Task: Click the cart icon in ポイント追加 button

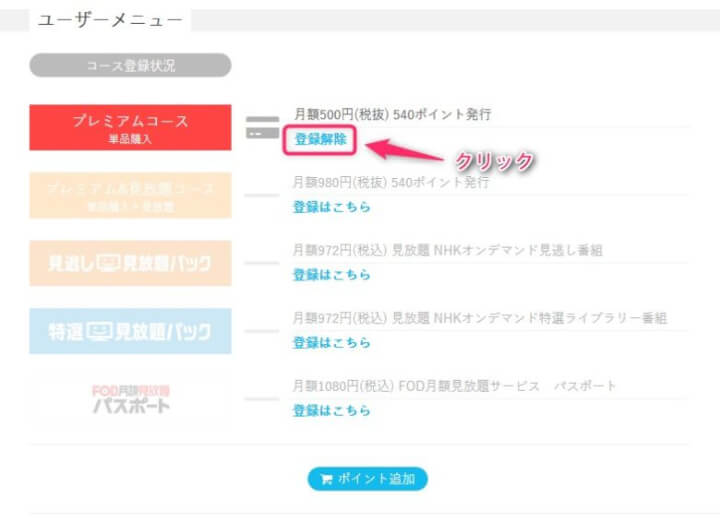Action: pyautogui.click(x=326, y=479)
